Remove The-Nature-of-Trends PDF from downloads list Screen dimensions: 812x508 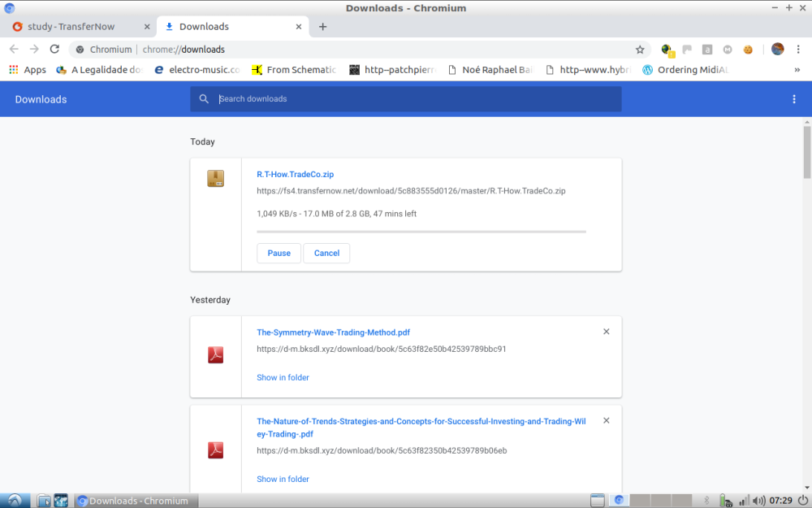[606, 421]
